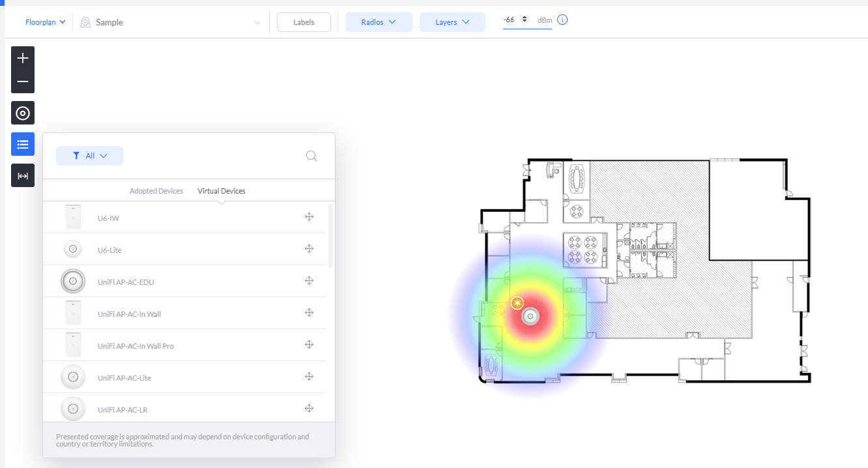Click the dBm info icon

click(x=562, y=20)
